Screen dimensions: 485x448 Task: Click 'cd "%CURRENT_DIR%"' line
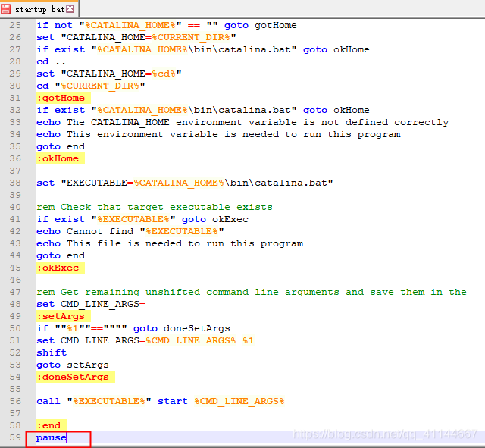(x=91, y=86)
